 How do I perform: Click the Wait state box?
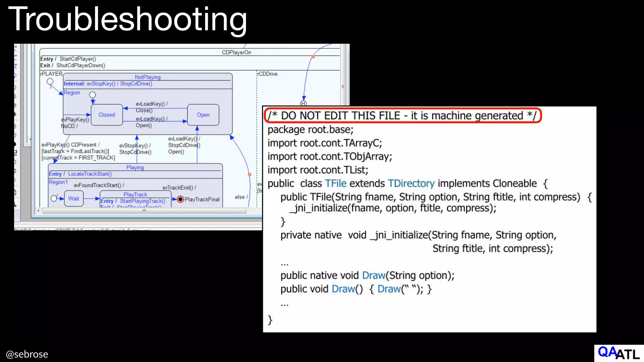coord(74,199)
